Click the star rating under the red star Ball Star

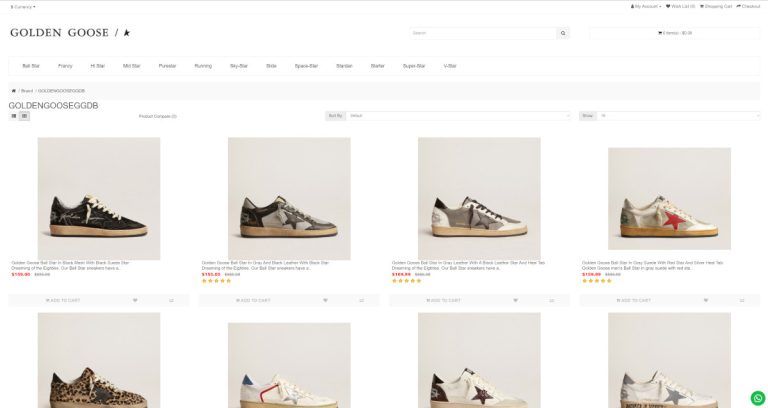pos(597,281)
